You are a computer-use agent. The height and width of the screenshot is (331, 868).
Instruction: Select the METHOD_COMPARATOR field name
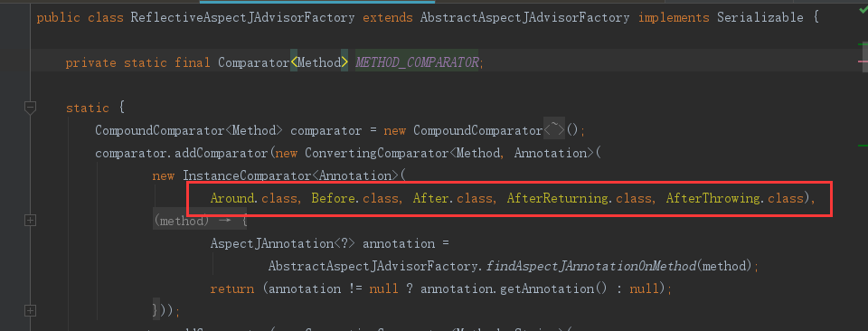click(x=417, y=62)
